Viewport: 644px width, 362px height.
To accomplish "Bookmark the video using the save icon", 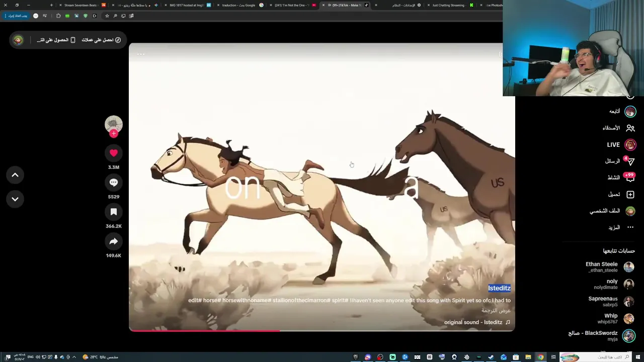I will tap(114, 212).
